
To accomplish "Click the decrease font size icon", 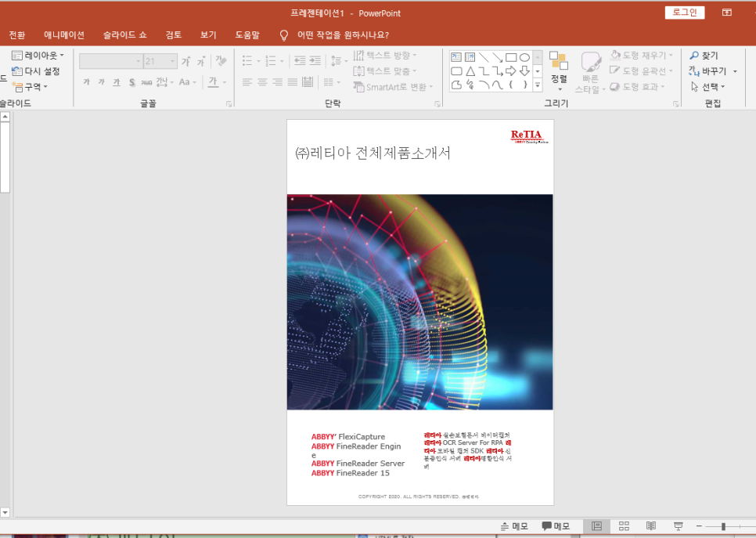I will (x=201, y=61).
